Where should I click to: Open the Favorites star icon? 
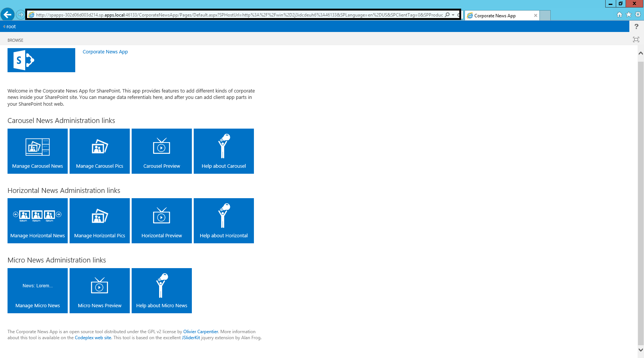(x=629, y=15)
